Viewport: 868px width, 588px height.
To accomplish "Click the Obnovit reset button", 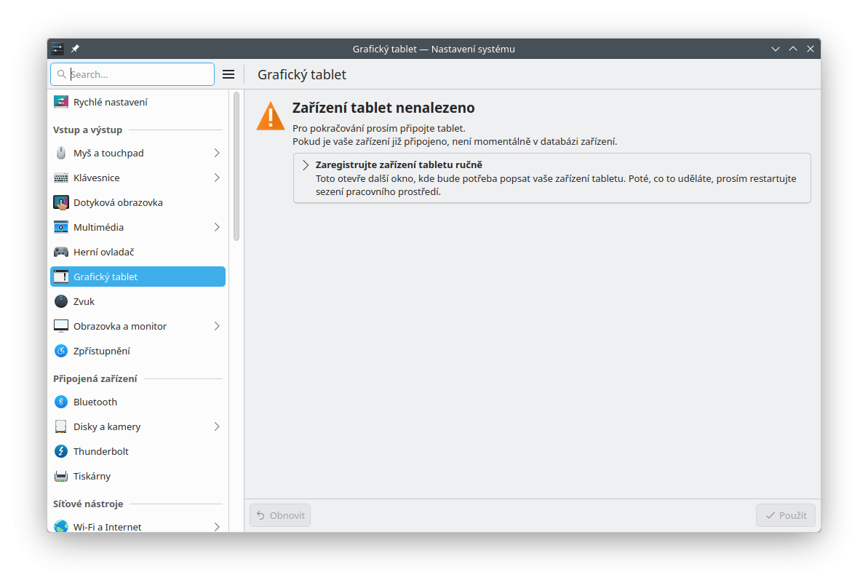I will click(280, 515).
